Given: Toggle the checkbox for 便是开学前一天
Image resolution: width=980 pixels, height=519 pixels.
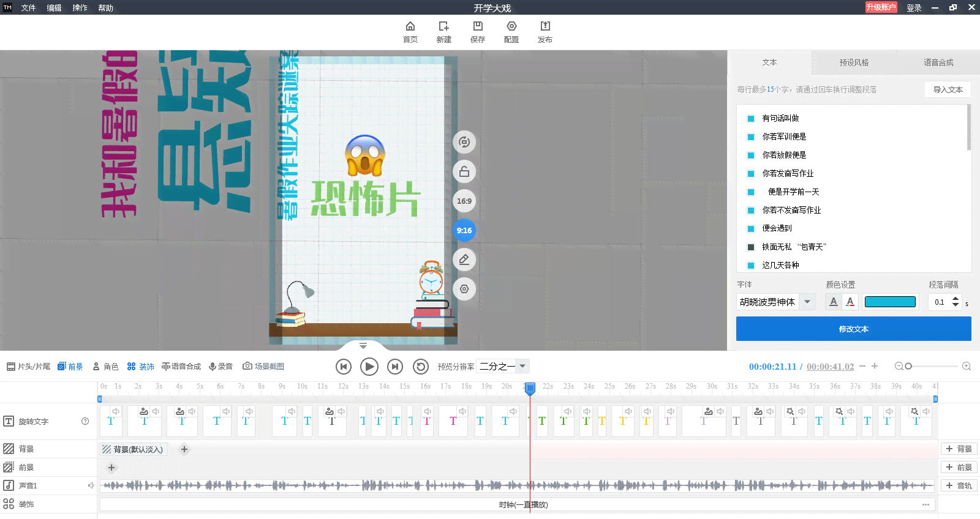Looking at the screenshot, I should (751, 192).
